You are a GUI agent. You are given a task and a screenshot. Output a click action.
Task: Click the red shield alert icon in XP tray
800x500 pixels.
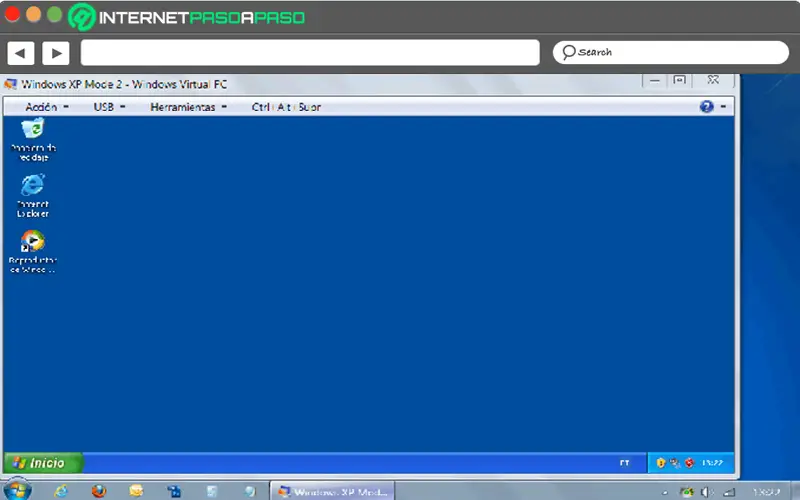click(690, 463)
